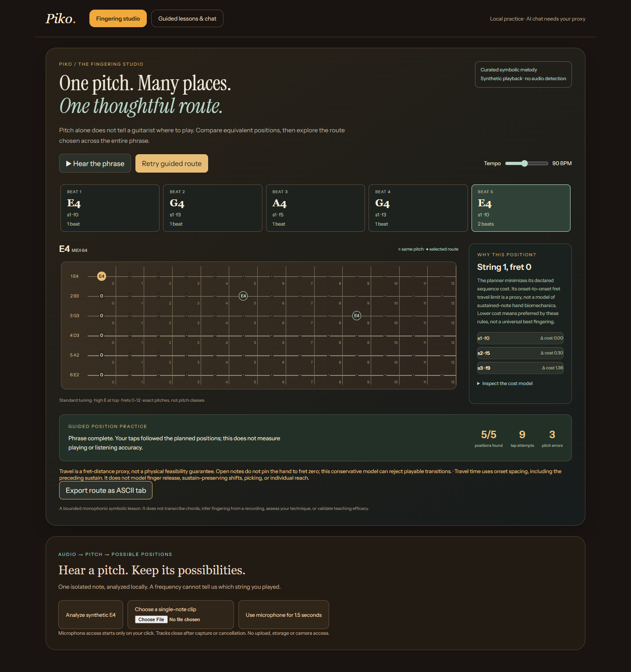Select the s1·f0 cost 0.00 row

520,338
